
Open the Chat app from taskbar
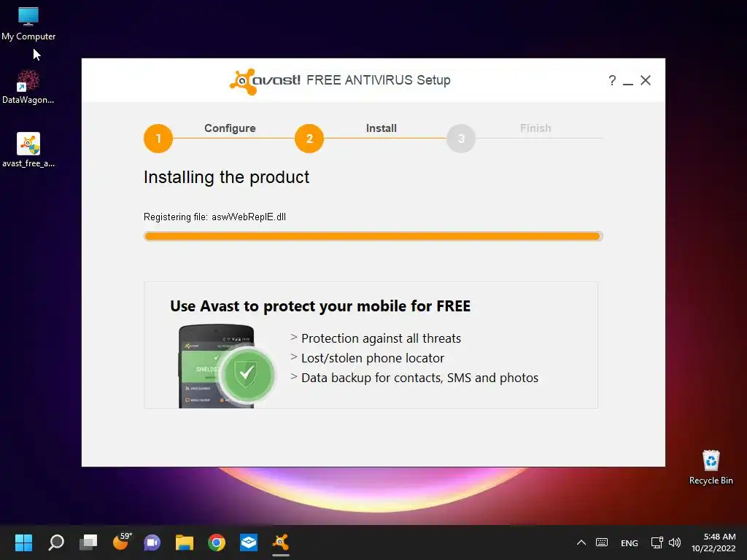[152, 542]
